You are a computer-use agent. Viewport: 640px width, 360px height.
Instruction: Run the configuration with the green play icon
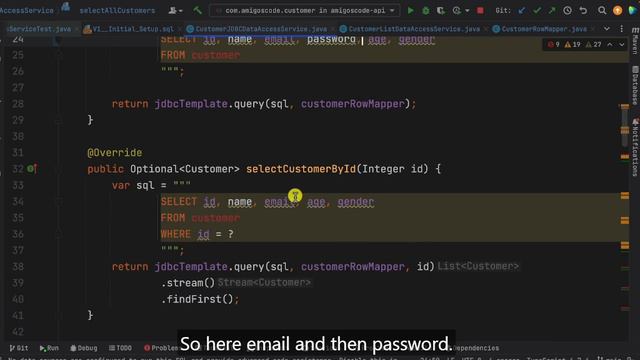pos(411,11)
